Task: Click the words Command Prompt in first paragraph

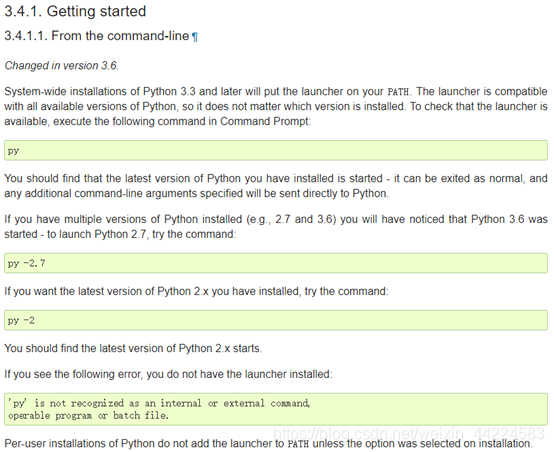Action: coord(265,122)
